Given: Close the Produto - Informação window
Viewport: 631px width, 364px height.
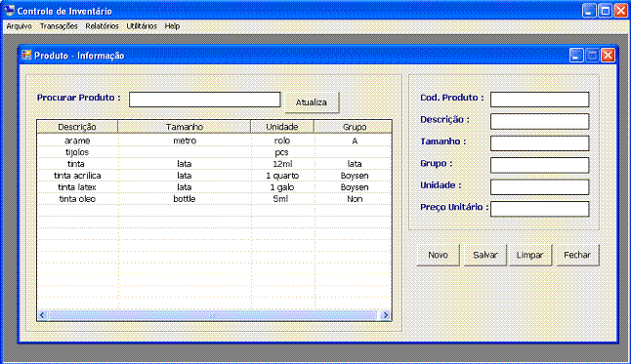Looking at the screenshot, I should 609,55.
